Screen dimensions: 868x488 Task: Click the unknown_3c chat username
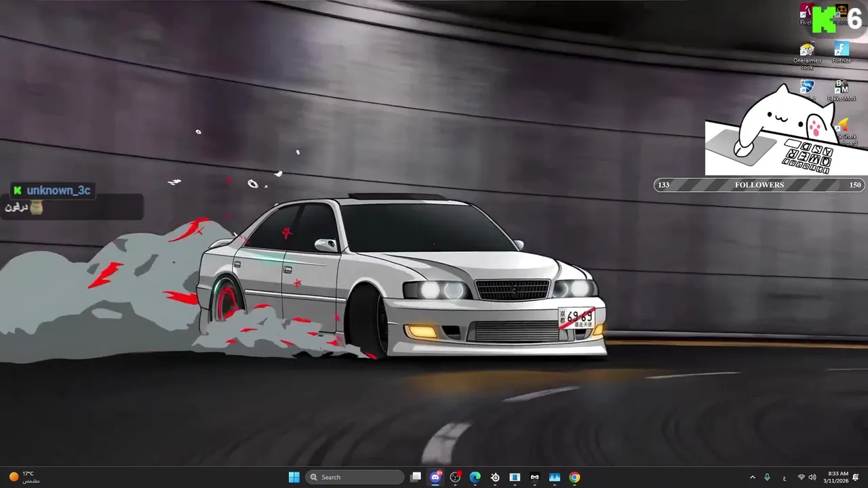[58, 190]
